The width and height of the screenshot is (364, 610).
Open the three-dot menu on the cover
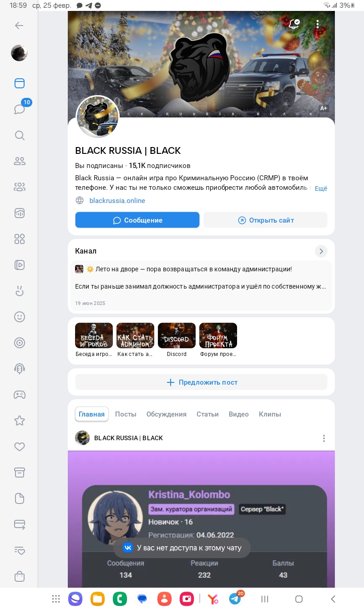click(x=318, y=24)
